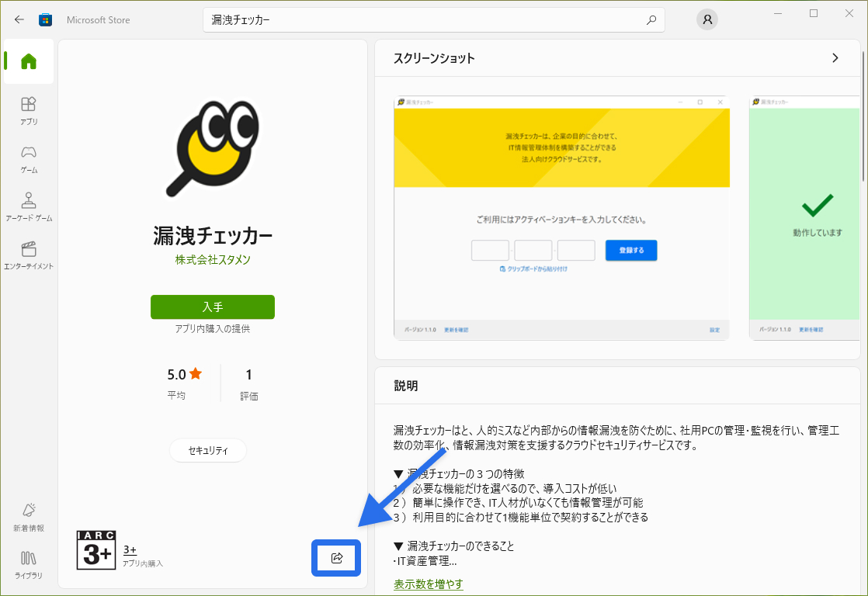The width and height of the screenshot is (868, 596).
Task: Open 新着情報 in the sidebar
Action: click(29, 518)
